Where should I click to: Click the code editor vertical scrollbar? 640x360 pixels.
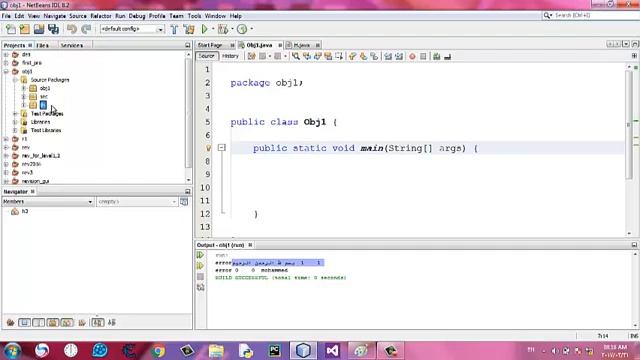(x=629, y=124)
